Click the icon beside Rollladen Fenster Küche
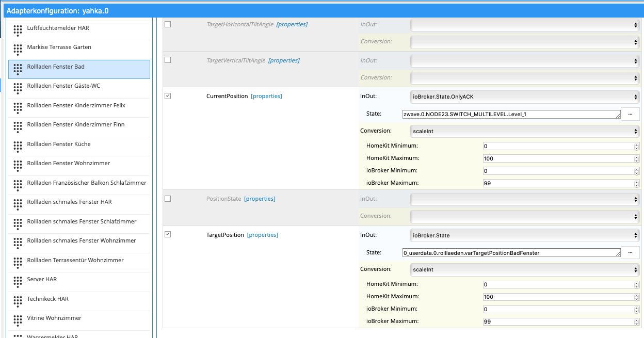Viewport: 644px width, 338px height. [18, 147]
